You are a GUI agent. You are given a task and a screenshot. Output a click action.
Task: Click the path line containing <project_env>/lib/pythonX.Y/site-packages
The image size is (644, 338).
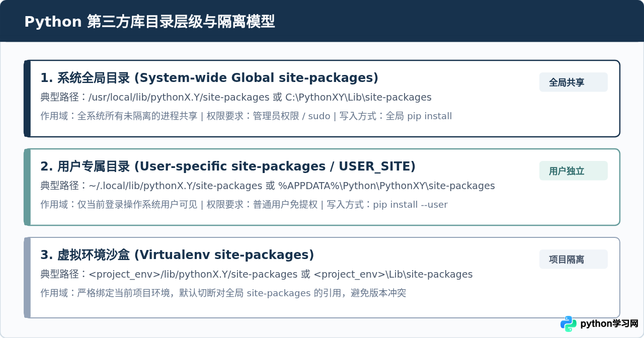click(257, 274)
